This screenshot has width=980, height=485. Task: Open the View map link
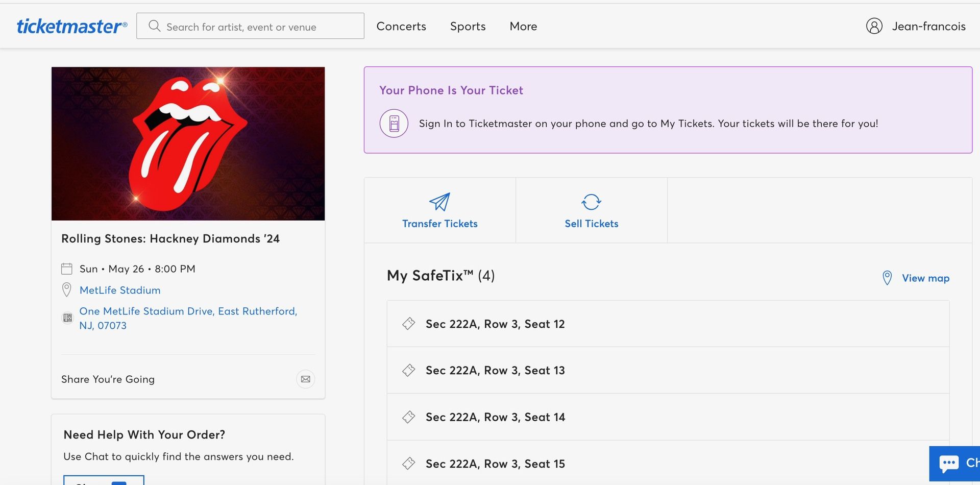[925, 278]
